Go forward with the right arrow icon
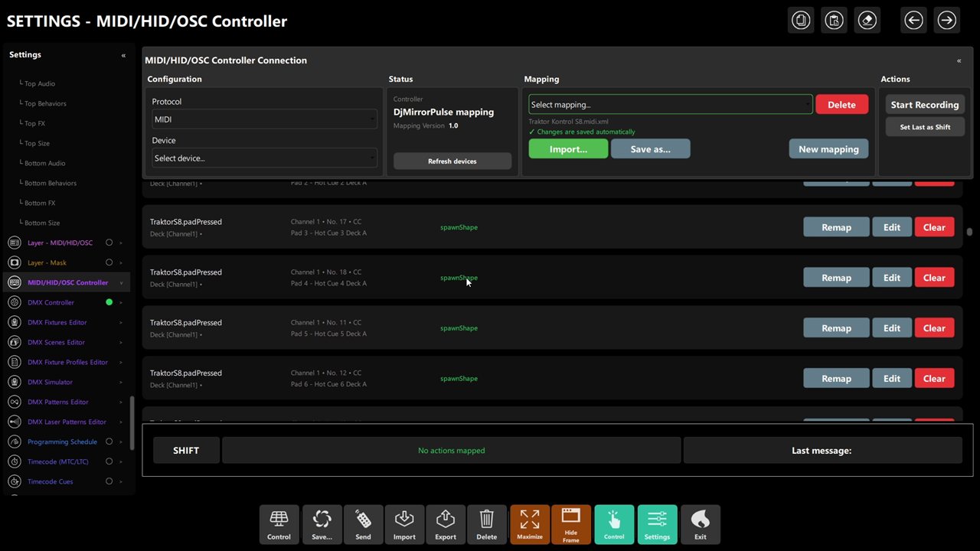 pyautogui.click(x=947, y=21)
